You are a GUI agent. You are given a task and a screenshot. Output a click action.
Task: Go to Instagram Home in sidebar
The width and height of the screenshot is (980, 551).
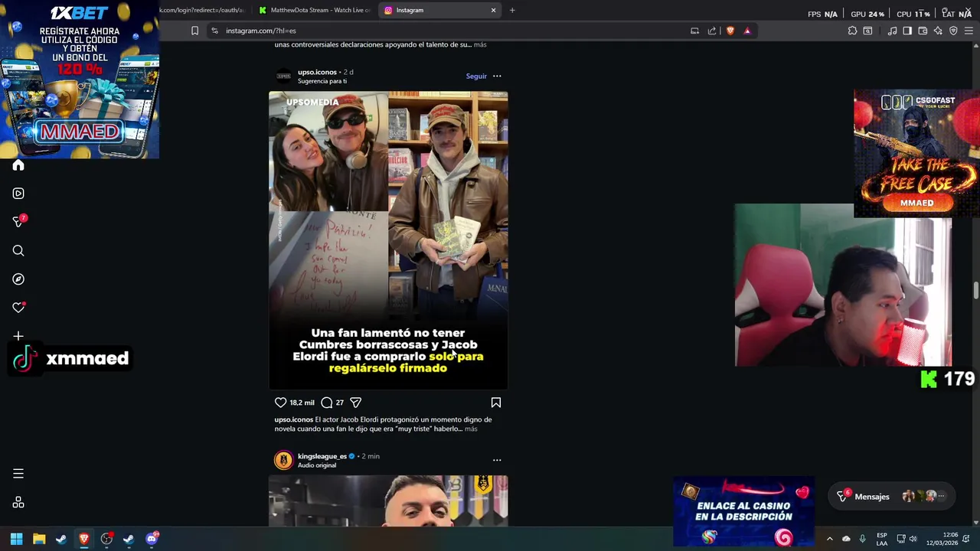[x=18, y=165]
